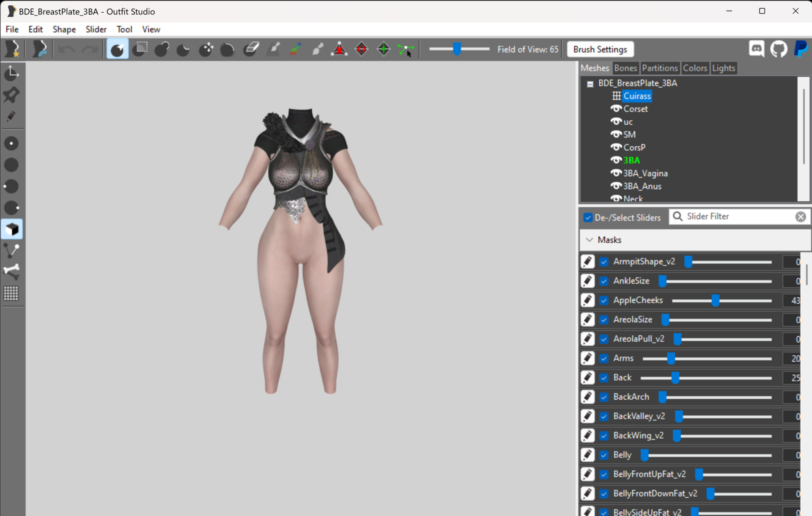Open the Shape menu
This screenshot has height=516, width=812.
coord(64,29)
